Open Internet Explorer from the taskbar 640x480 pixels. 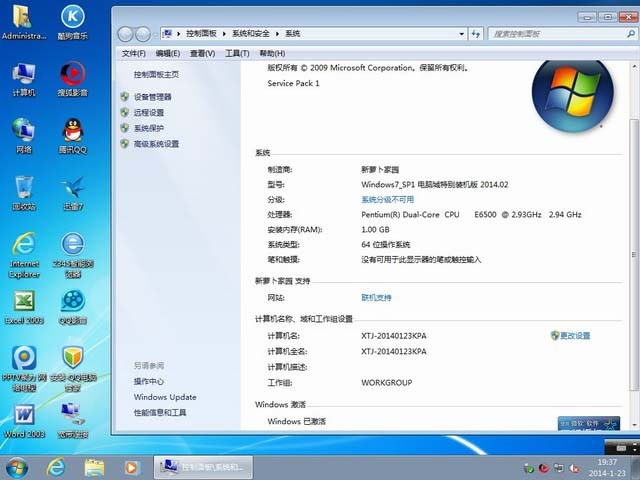pyautogui.click(x=56, y=468)
